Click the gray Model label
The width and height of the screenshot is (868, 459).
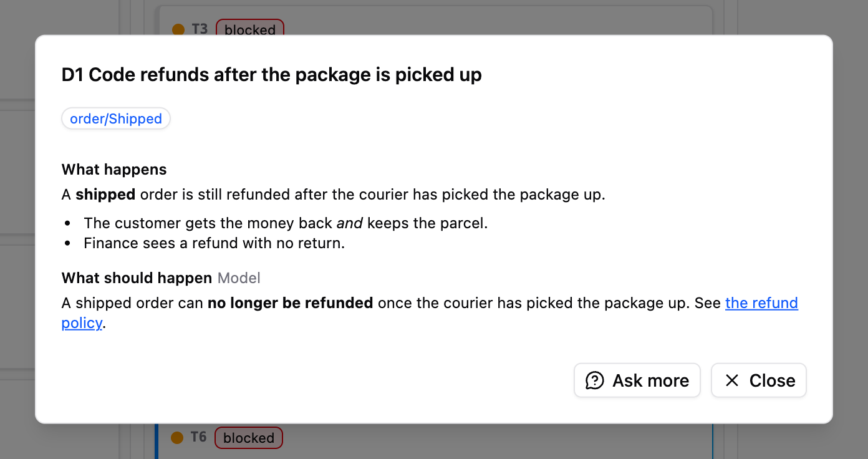[x=239, y=278]
